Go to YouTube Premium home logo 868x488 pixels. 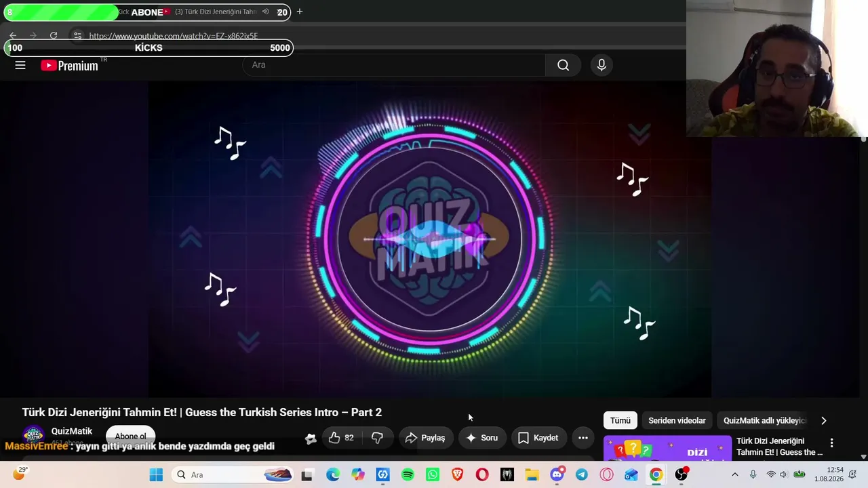(69, 66)
